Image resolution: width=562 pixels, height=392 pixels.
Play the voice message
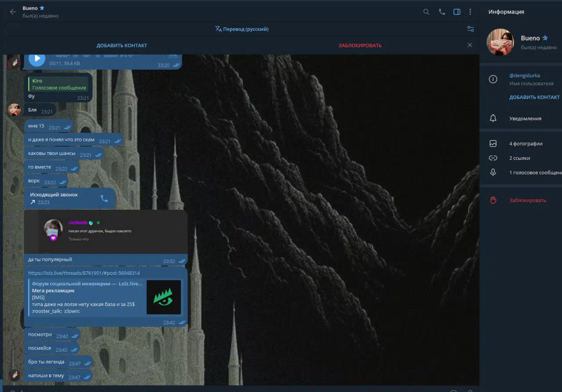[x=37, y=58]
